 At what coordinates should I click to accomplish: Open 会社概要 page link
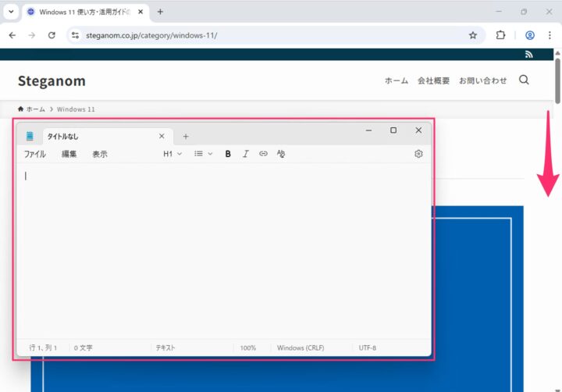tap(433, 80)
